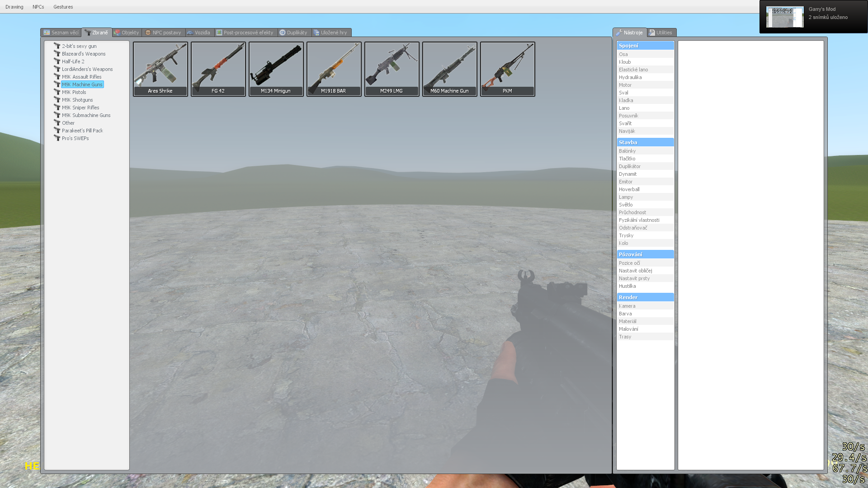Choose the Dynamit tool
The image size is (868, 488).
point(645,174)
